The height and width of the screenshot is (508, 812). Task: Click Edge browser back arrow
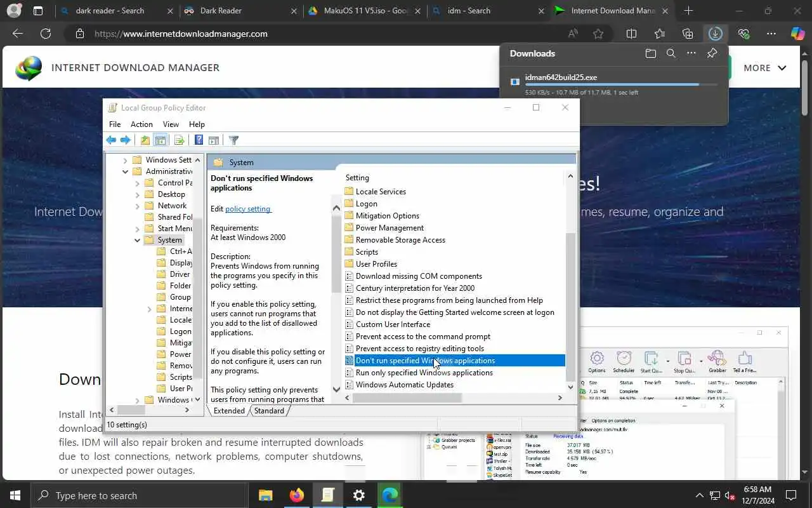pyautogui.click(x=18, y=34)
